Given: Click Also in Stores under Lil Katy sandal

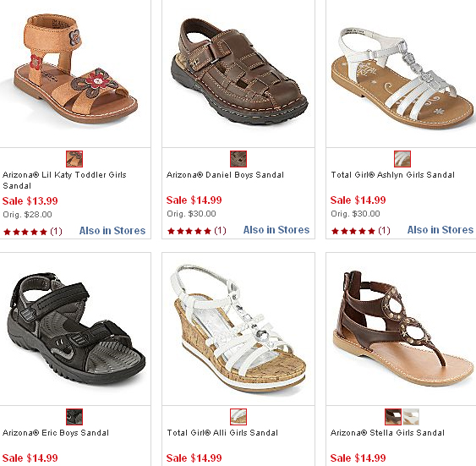Looking at the screenshot, I should coord(112,231).
